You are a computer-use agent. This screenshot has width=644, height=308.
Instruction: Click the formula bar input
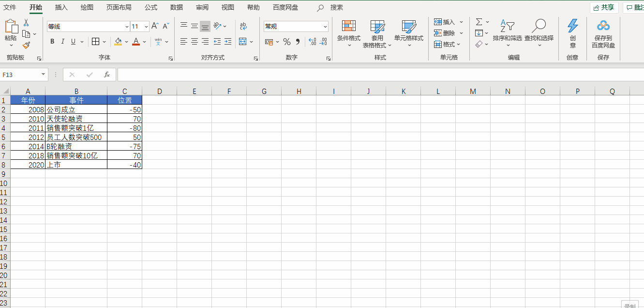(x=381, y=75)
